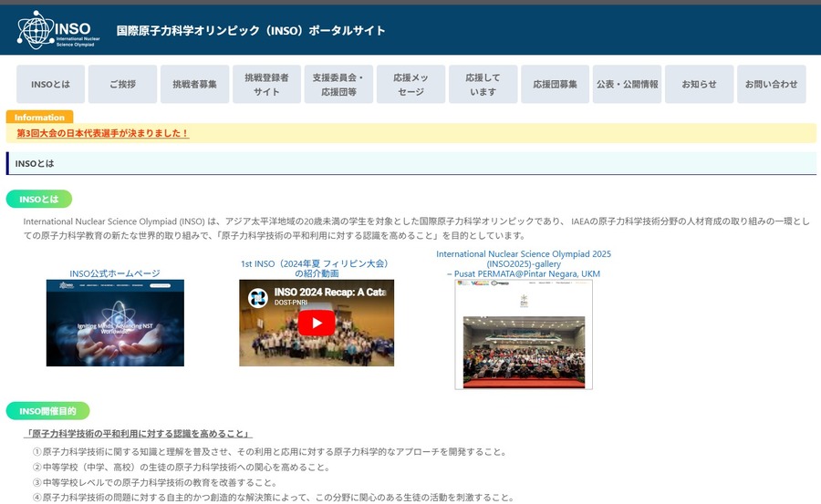The width and height of the screenshot is (821, 504).
Task: Click the green INSO開催目的 section badge
Action: [x=47, y=411]
